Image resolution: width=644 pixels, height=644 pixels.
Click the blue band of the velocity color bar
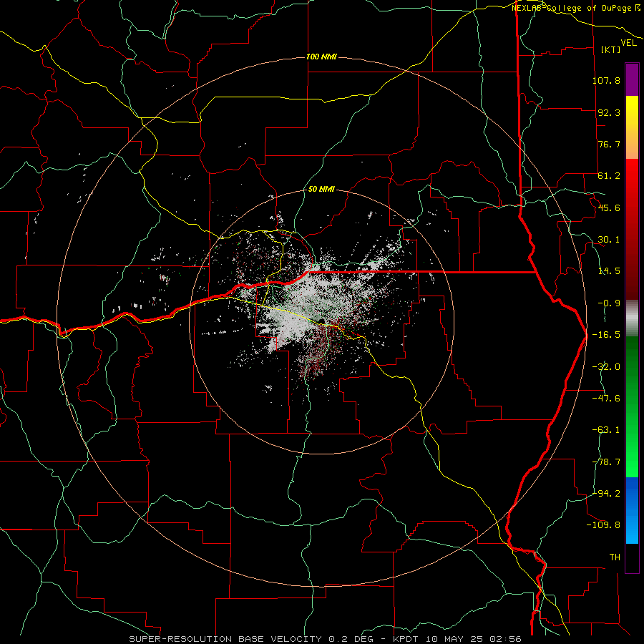coord(632,510)
